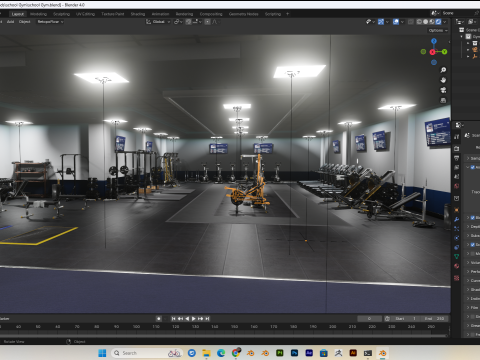Open the Object Constraints properties tab
Viewport: 480px width, 360px height.
pos(457,247)
